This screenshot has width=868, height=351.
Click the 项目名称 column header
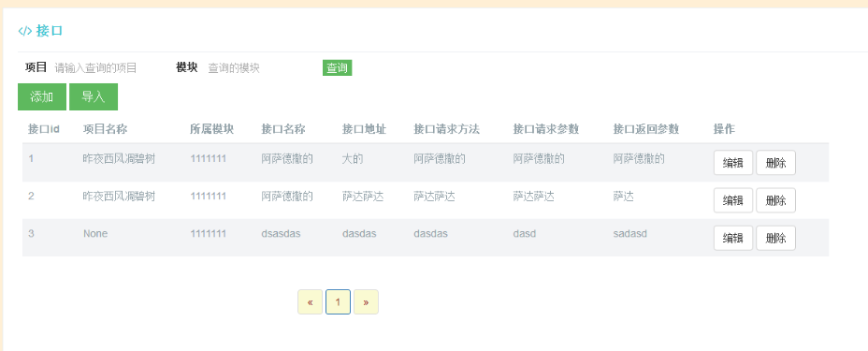(x=105, y=129)
